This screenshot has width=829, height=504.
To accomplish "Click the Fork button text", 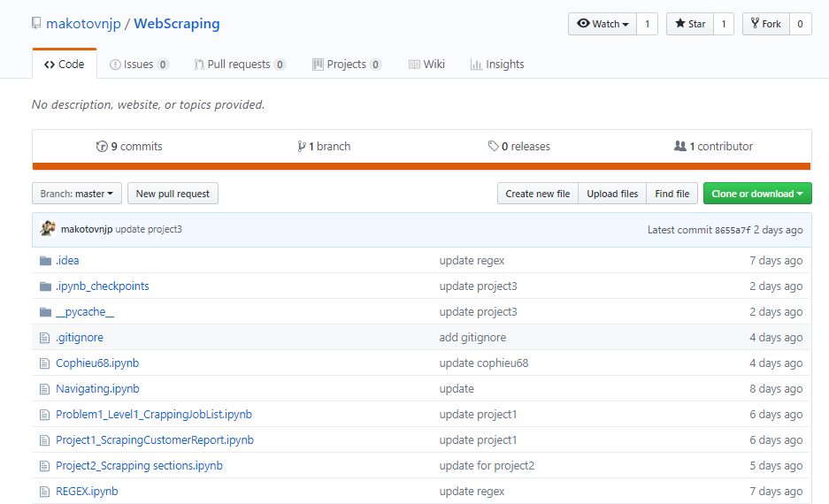I will pyautogui.click(x=771, y=24).
